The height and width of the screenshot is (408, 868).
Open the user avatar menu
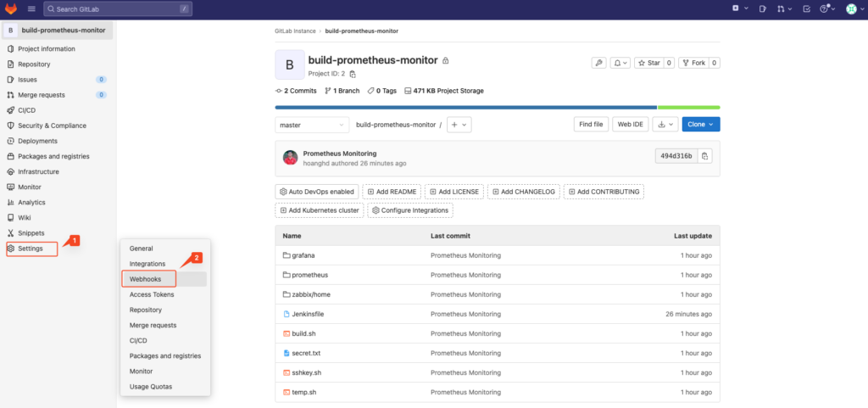pyautogui.click(x=854, y=8)
